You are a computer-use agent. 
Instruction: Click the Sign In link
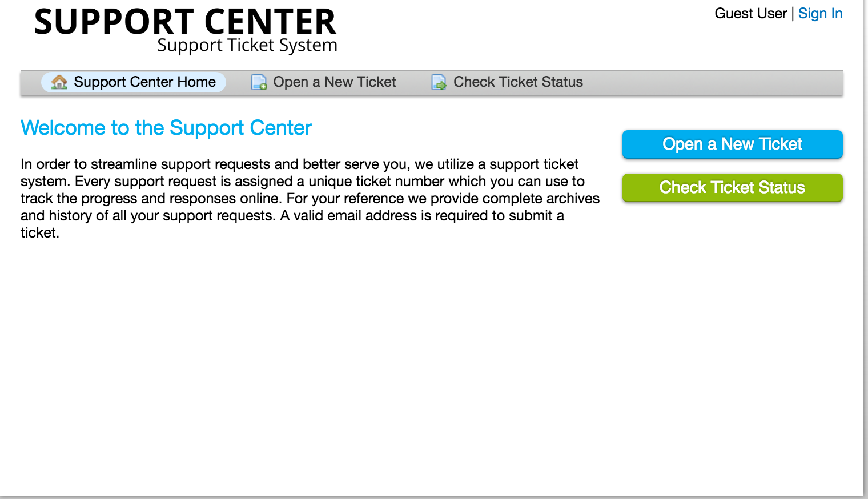pyautogui.click(x=821, y=13)
